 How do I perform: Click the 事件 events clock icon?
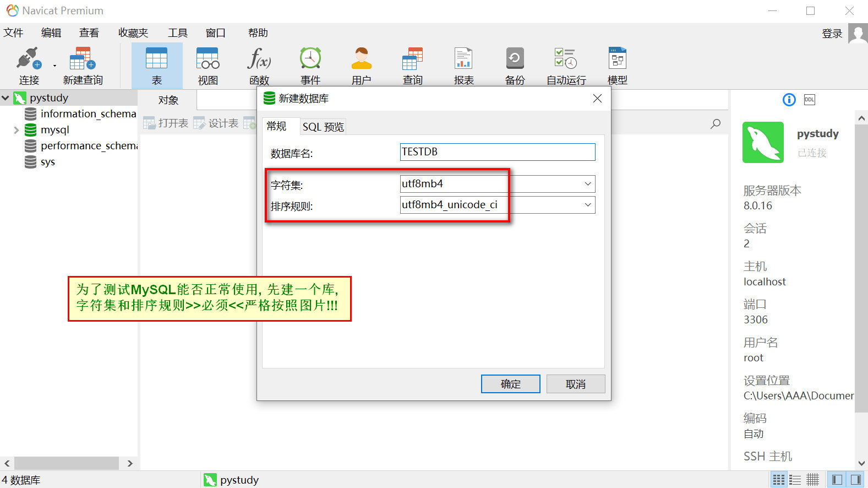310,66
